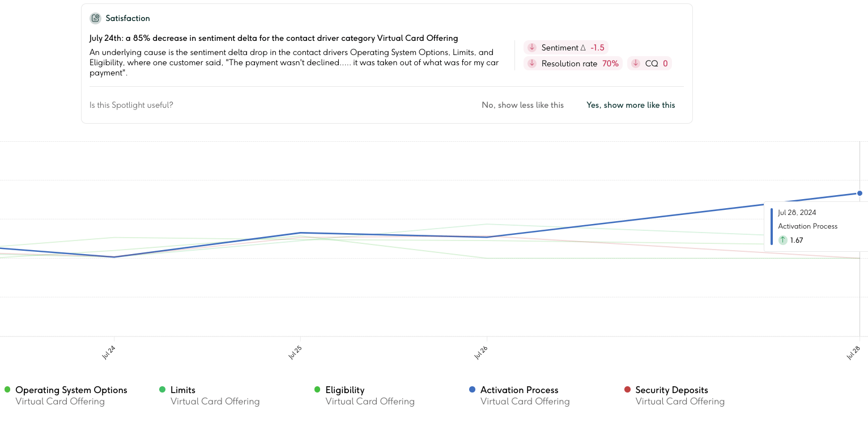868x422 pixels.
Task: Click the Jul 25 axis label
Action: coord(295,352)
